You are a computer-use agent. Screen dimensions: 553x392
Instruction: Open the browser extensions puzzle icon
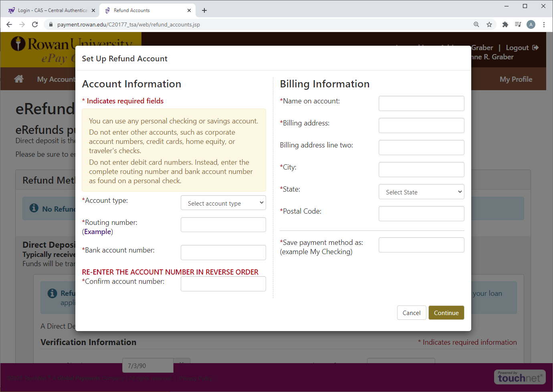pos(505,24)
